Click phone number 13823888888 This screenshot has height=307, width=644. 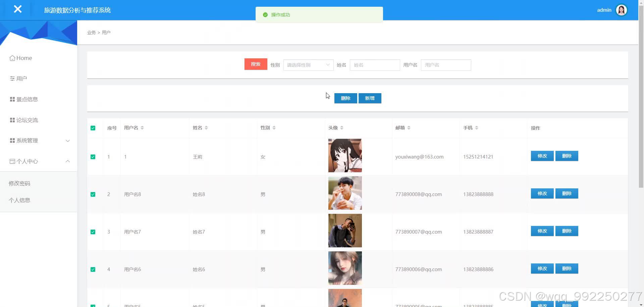click(x=478, y=194)
